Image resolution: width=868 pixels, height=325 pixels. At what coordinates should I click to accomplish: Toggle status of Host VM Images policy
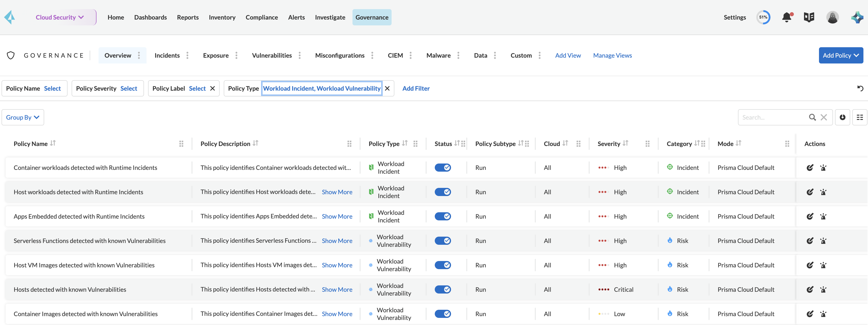[x=443, y=265]
